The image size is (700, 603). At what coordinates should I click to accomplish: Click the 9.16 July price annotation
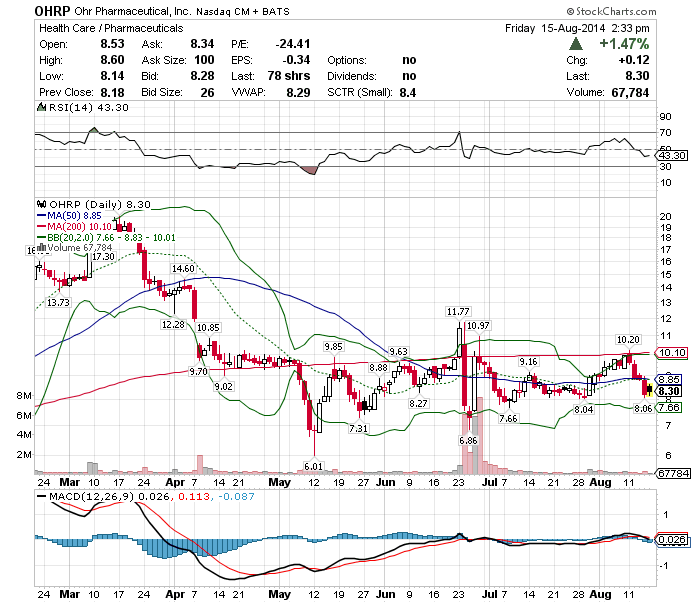click(528, 362)
